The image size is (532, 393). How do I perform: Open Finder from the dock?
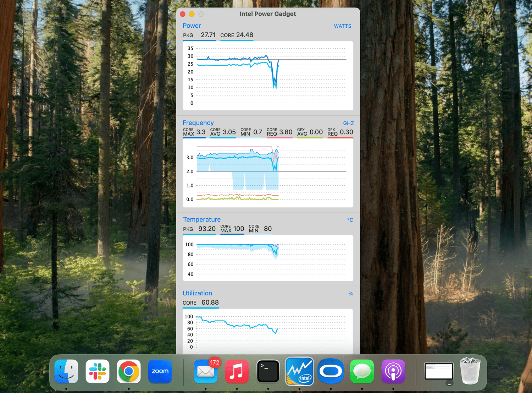coord(66,371)
